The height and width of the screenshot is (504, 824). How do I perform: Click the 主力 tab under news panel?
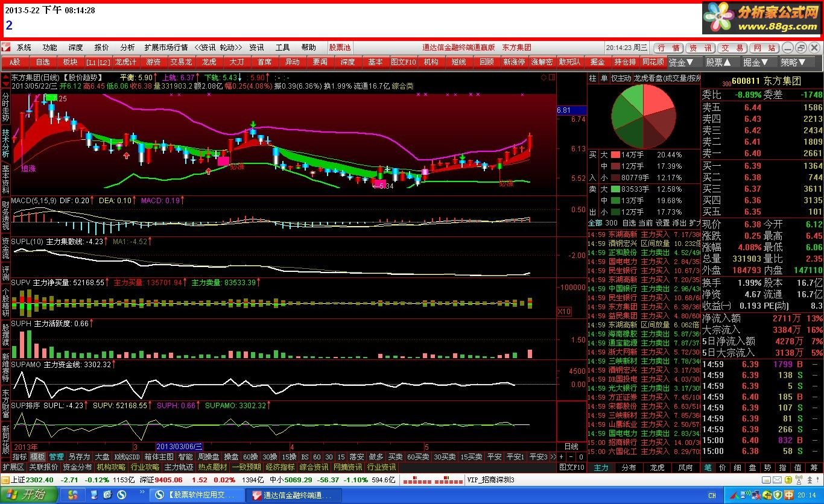pos(601,467)
